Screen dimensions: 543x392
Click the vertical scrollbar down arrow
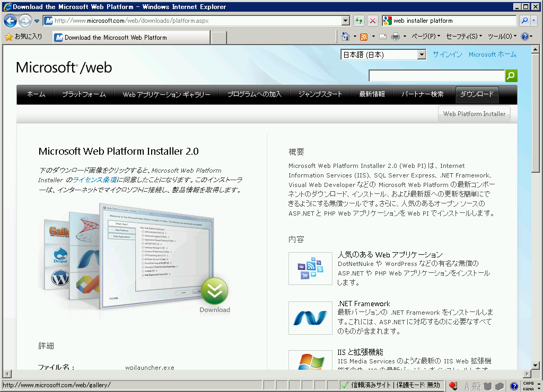[x=536, y=365]
